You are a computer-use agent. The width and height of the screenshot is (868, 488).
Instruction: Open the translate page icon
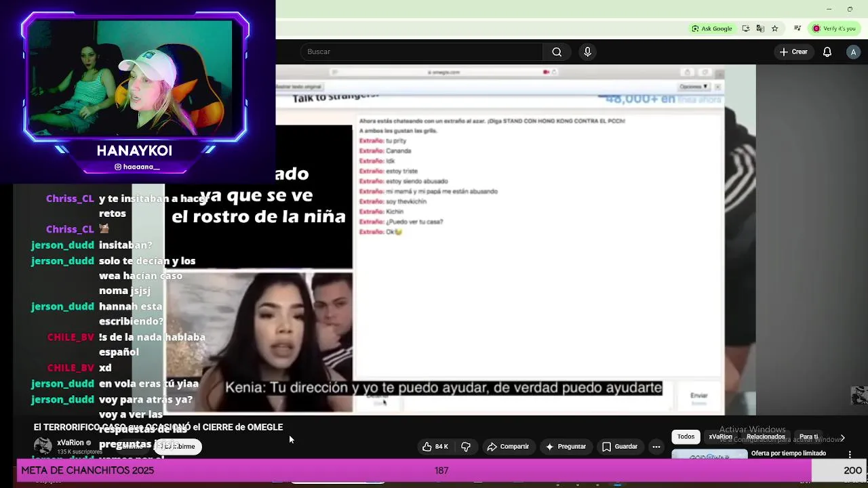760,28
